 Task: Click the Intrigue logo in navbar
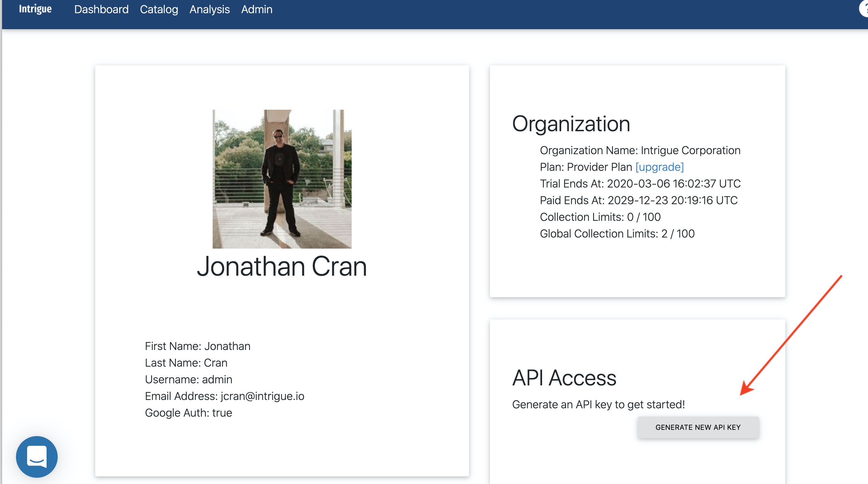(35, 9)
